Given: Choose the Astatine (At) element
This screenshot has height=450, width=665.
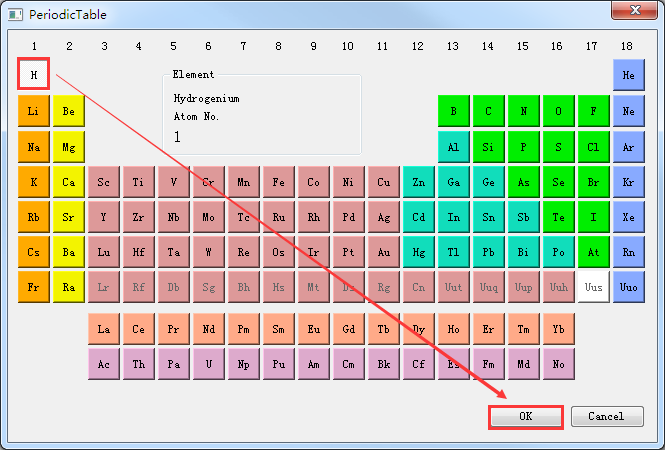Looking at the screenshot, I should [x=594, y=252].
